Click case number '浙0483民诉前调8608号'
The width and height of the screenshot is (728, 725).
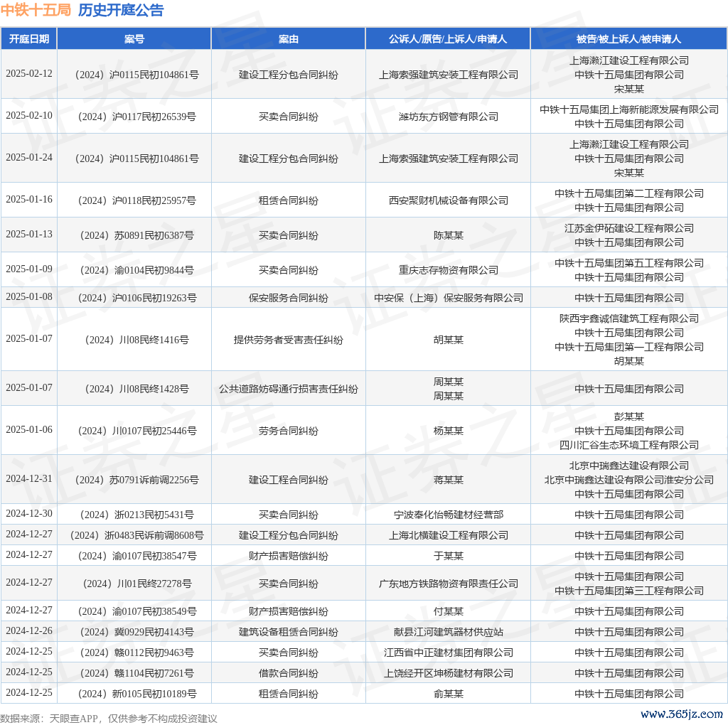pos(154,535)
